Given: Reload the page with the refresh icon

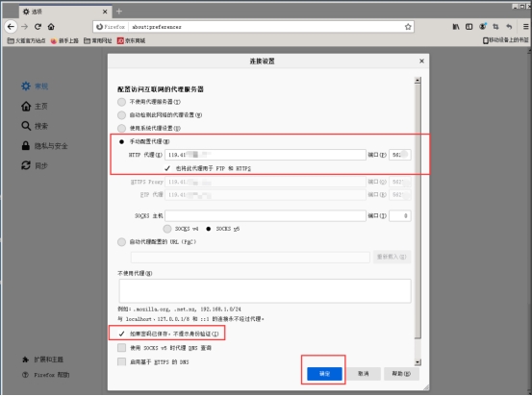Looking at the screenshot, I should point(38,27).
